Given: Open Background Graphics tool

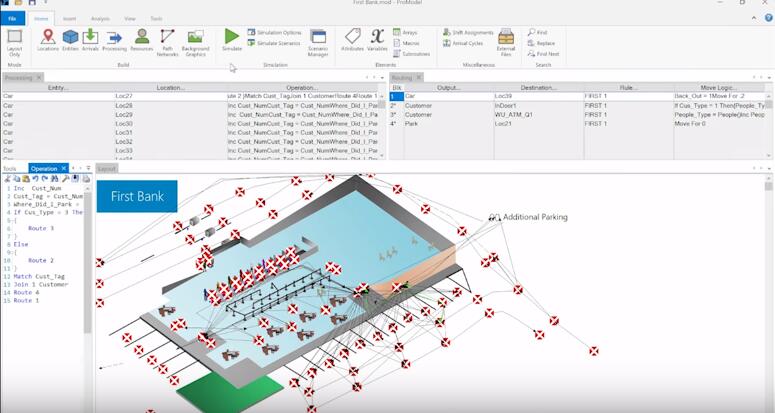Looking at the screenshot, I should (x=196, y=42).
